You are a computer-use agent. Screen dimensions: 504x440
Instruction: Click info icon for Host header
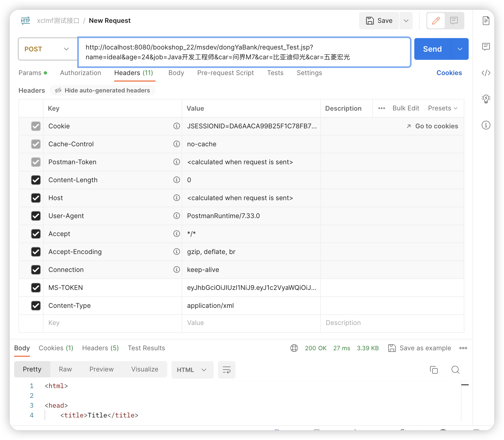click(177, 198)
